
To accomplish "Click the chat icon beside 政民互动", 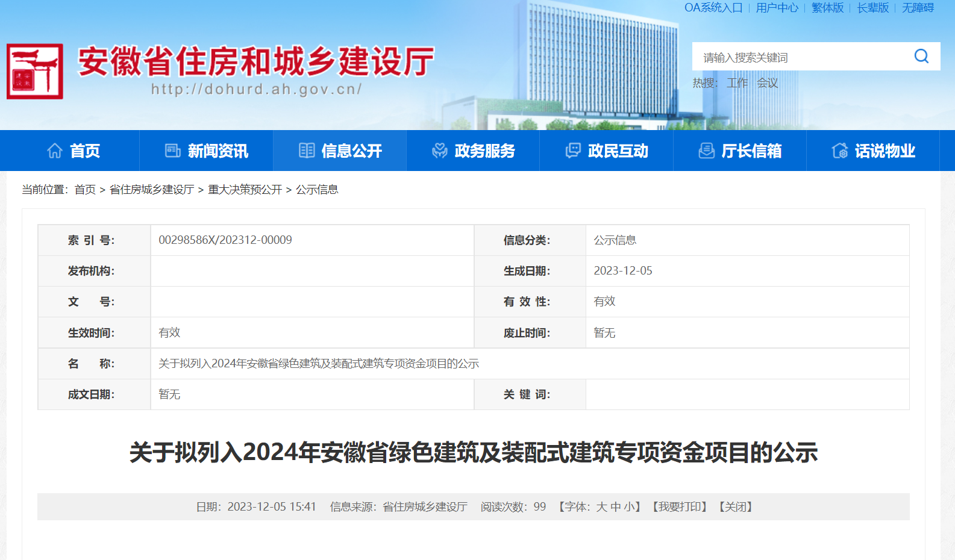I will (x=573, y=151).
